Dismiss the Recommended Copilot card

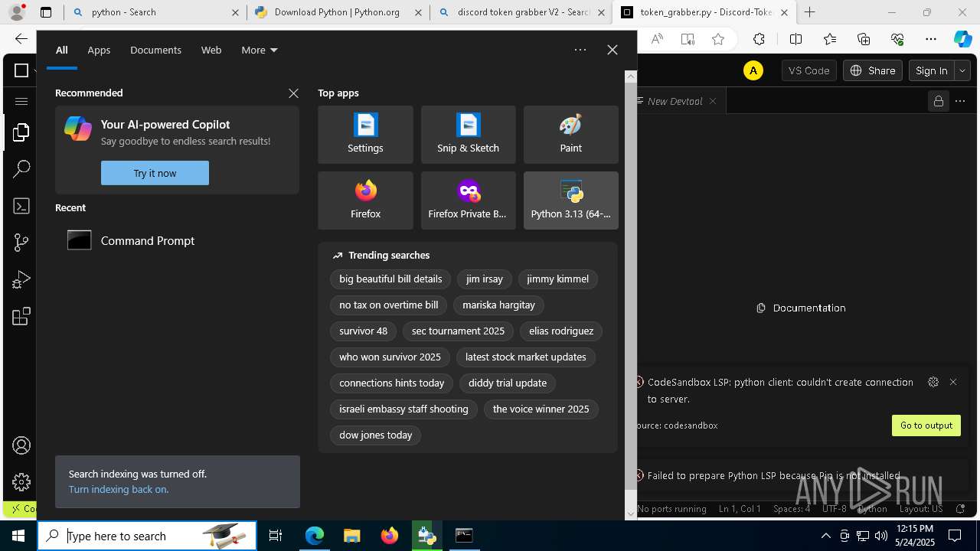pos(293,93)
